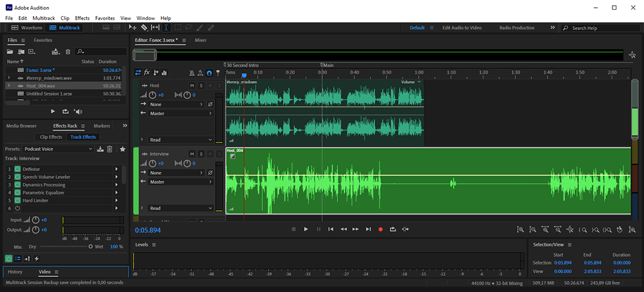
Task: Solo the Host track
Action: (x=201, y=86)
